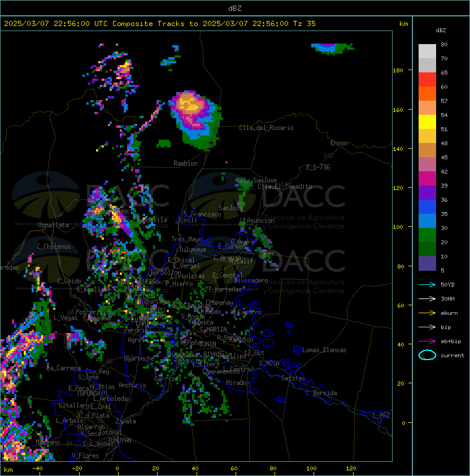Select the purple 36-39 dBZ color swatch
The height and width of the screenshot is (476, 470).
(427, 192)
